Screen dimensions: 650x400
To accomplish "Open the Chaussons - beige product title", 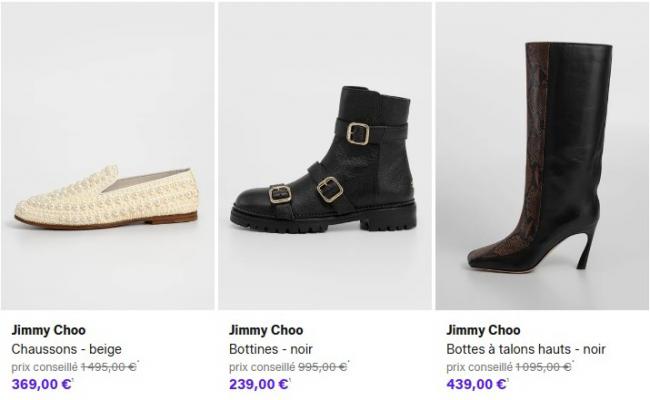I will pyautogui.click(x=66, y=349).
